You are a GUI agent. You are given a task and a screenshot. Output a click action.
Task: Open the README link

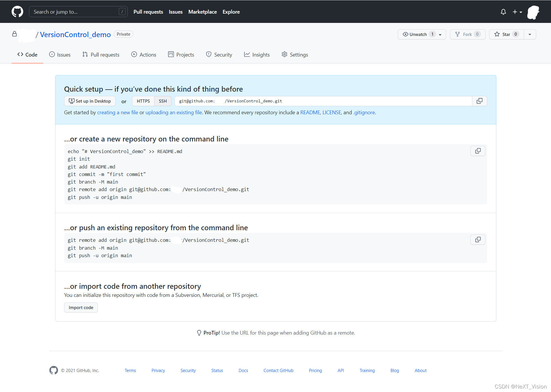pyautogui.click(x=310, y=112)
